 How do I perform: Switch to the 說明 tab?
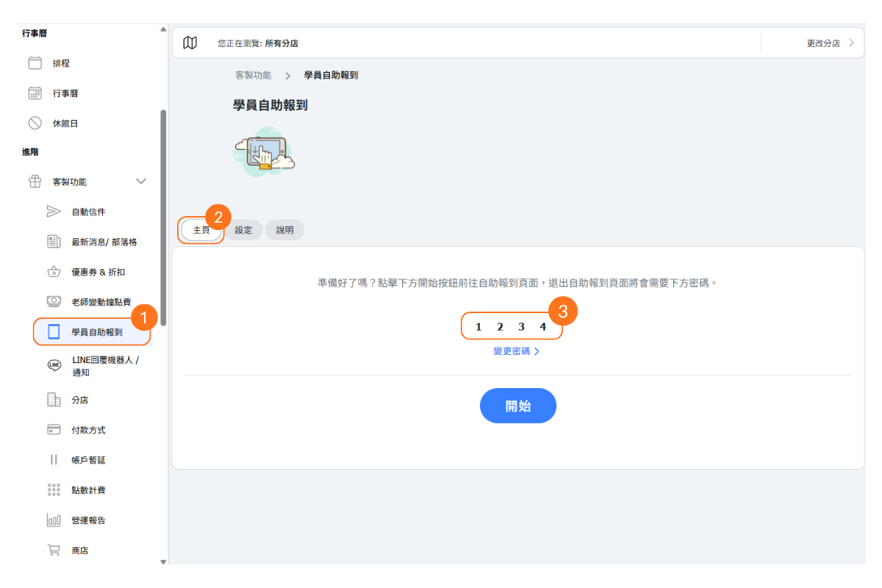coord(284,230)
